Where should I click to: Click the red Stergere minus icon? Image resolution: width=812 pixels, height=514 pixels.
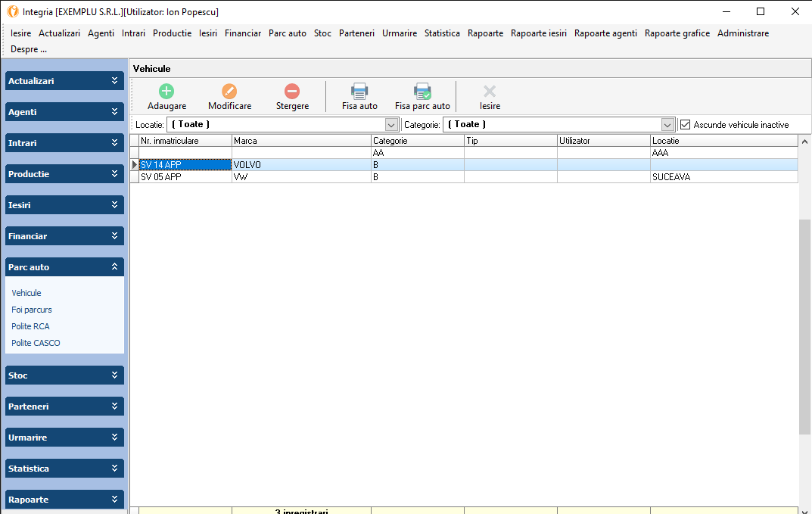292,91
